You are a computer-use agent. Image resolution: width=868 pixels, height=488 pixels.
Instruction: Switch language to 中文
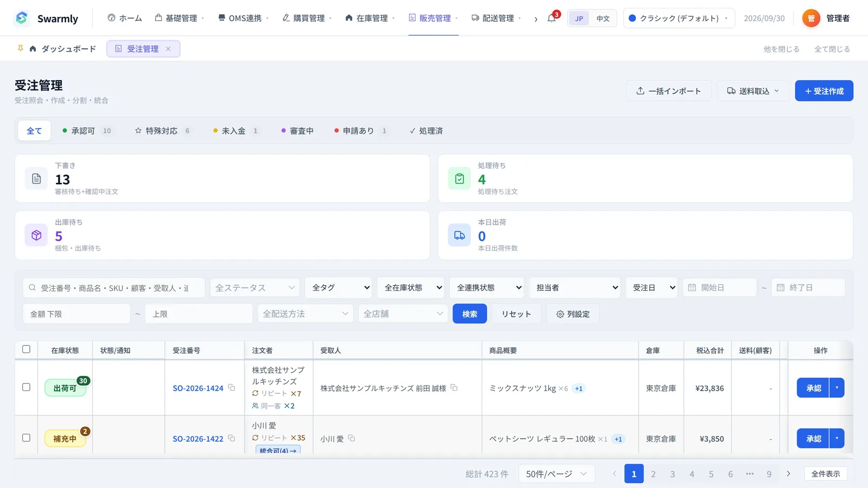click(603, 18)
